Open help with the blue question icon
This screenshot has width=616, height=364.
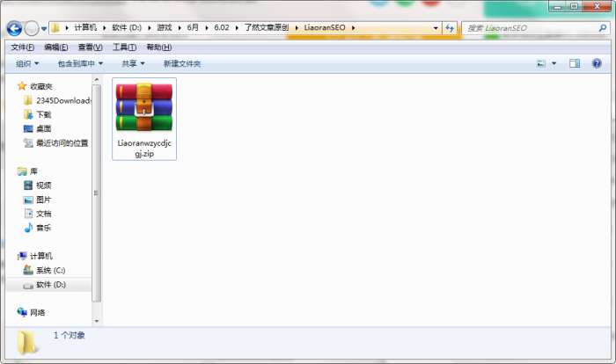click(x=597, y=63)
